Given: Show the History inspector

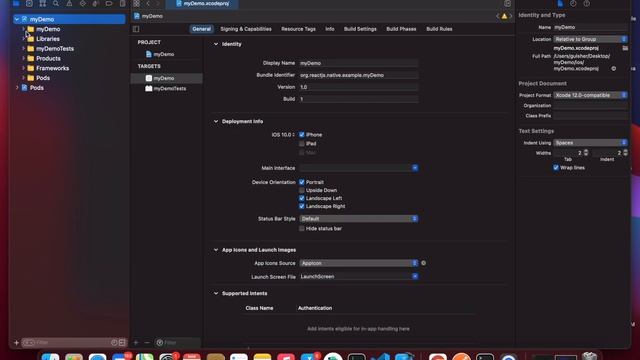Looking at the screenshot, I should tap(573, 3).
